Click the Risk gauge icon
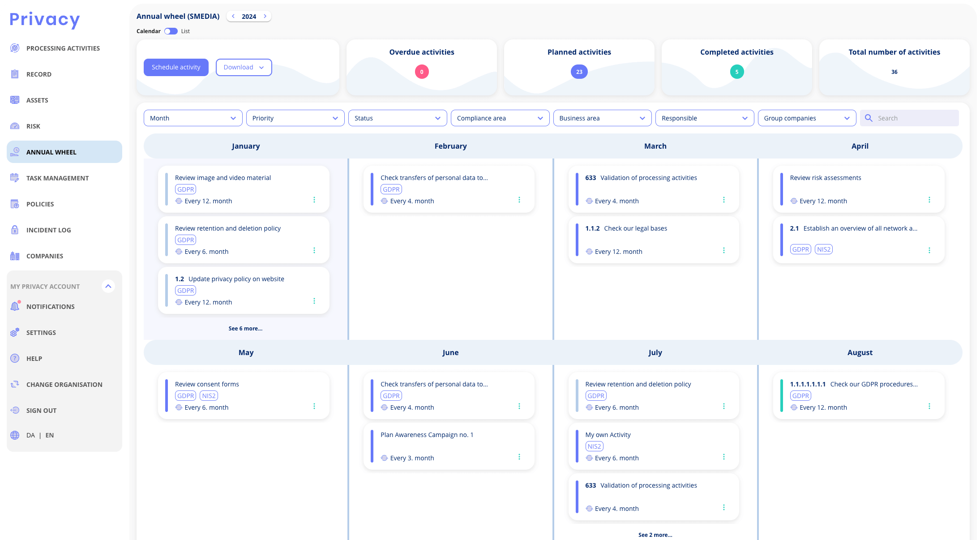980x540 pixels. pyautogui.click(x=15, y=126)
